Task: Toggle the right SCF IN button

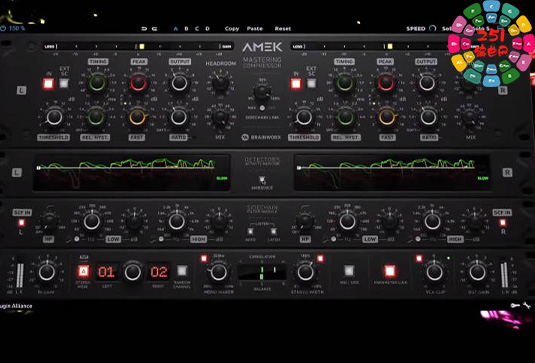Action: pyautogui.click(x=503, y=223)
